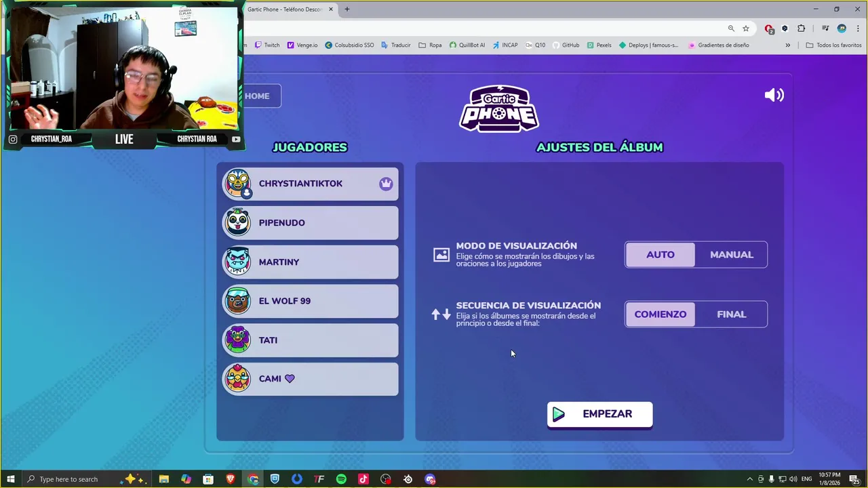Open the OBS Studio taskbar icon

[x=386, y=479]
